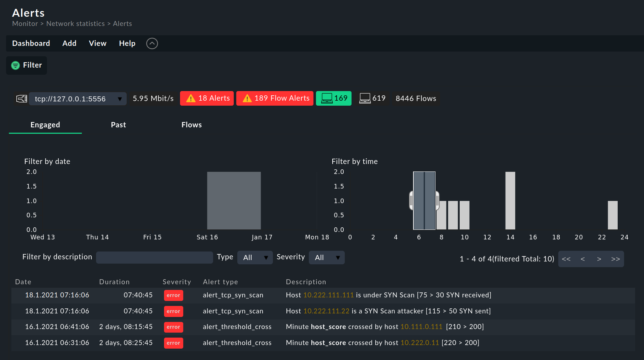Click duration 2 days, 08:25:45

126,343
